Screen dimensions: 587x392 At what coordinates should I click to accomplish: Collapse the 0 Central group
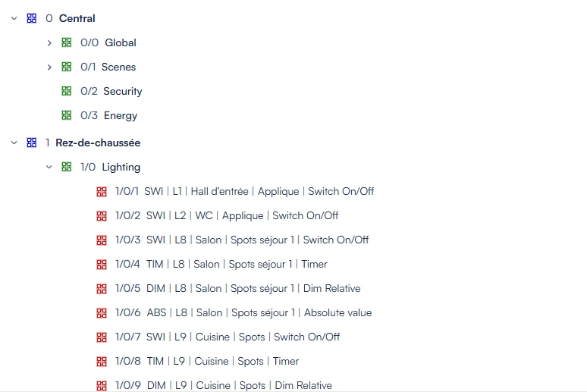[x=14, y=18]
